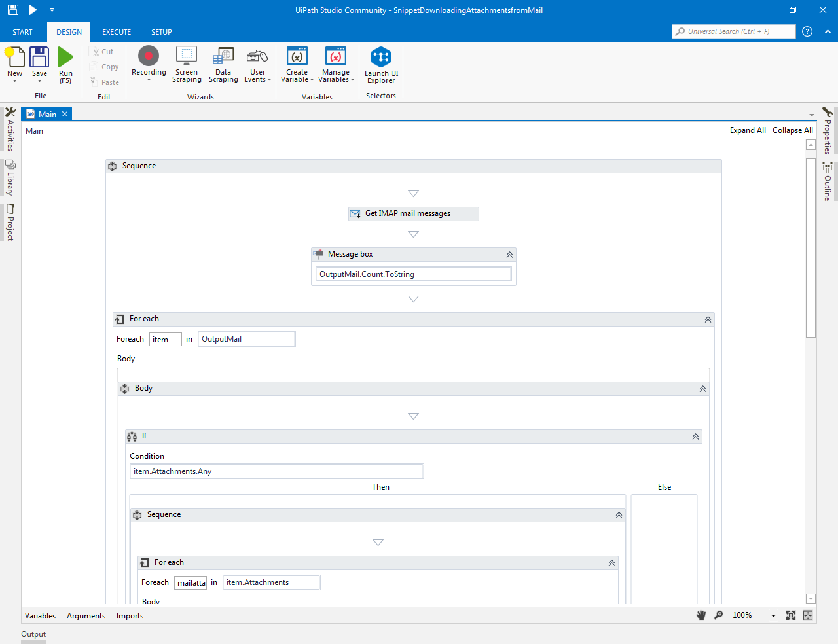The image size is (838, 644).
Task: Open the Recording dropdown arrow
Action: [x=149, y=80]
